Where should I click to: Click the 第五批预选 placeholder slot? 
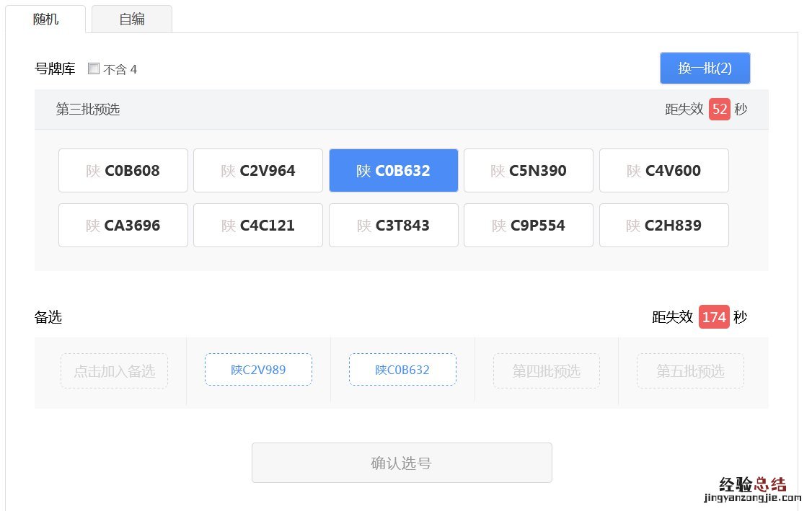tap(690, 371)
